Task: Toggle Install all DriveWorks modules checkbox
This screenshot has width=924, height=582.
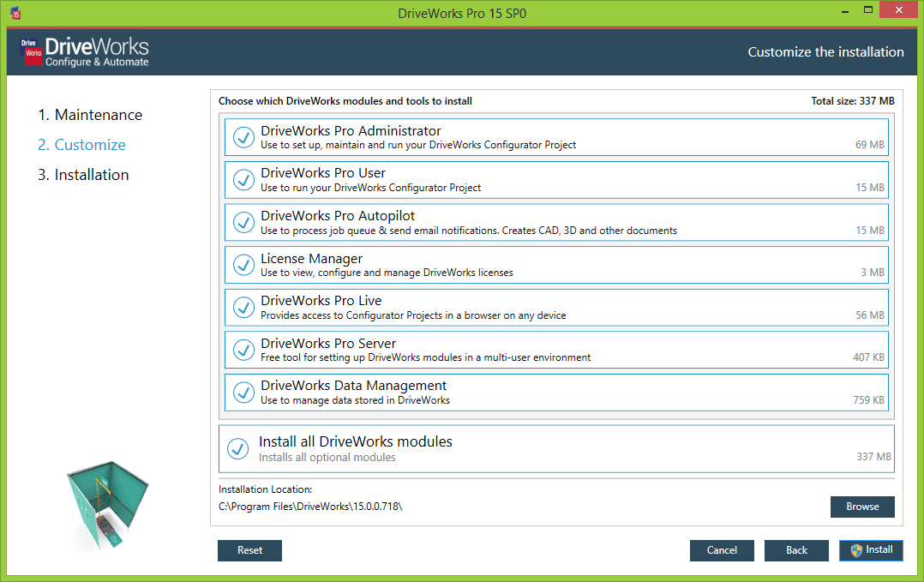Action: (x=238, y=449)
